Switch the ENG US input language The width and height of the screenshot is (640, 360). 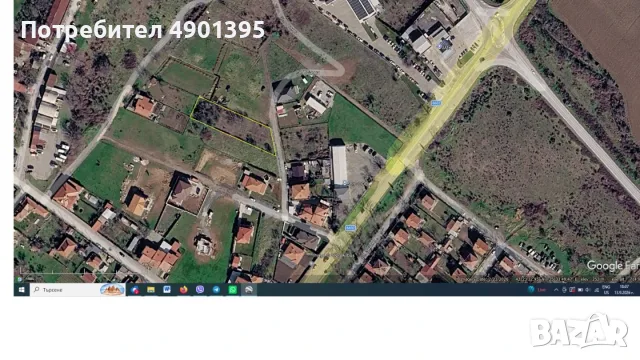pos(606,290)
